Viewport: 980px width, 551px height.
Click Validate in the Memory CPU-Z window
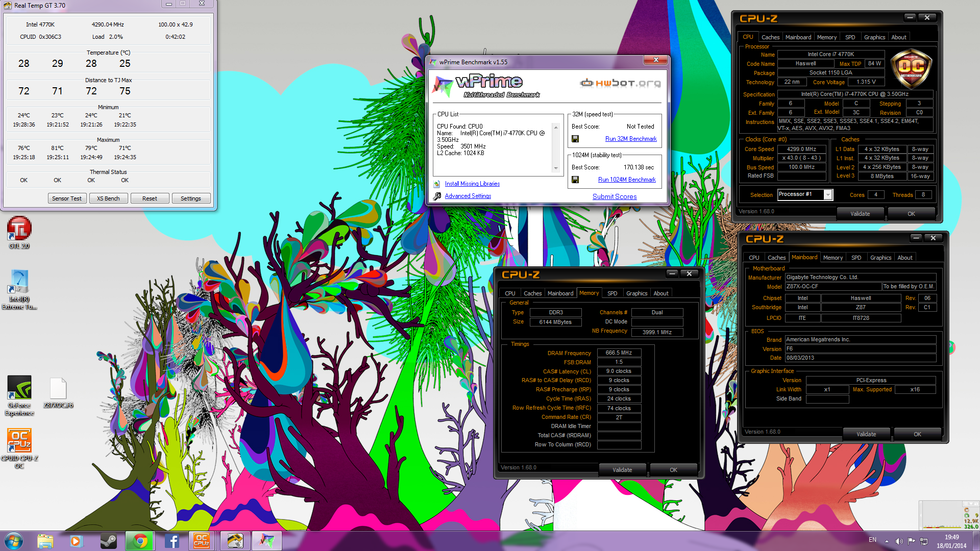pyautogui.click(x=622, y=470)
